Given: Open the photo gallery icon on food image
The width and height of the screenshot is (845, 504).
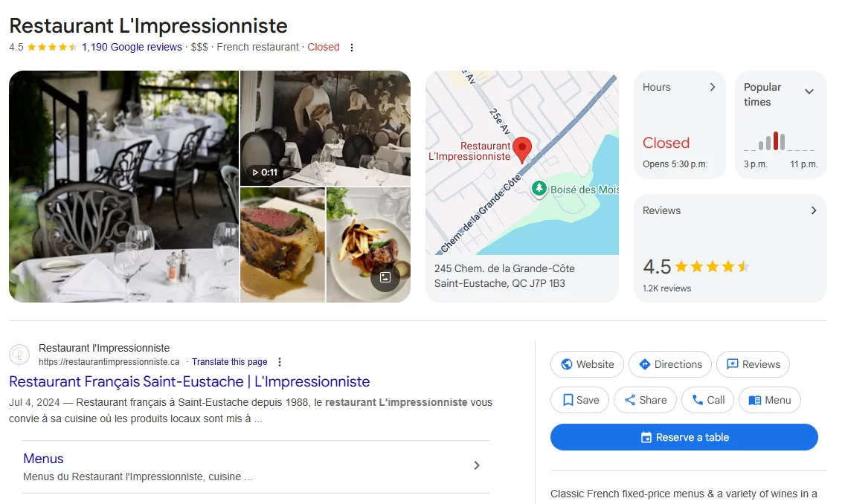Looking at the screenshot, I should [x=385, y=277].
